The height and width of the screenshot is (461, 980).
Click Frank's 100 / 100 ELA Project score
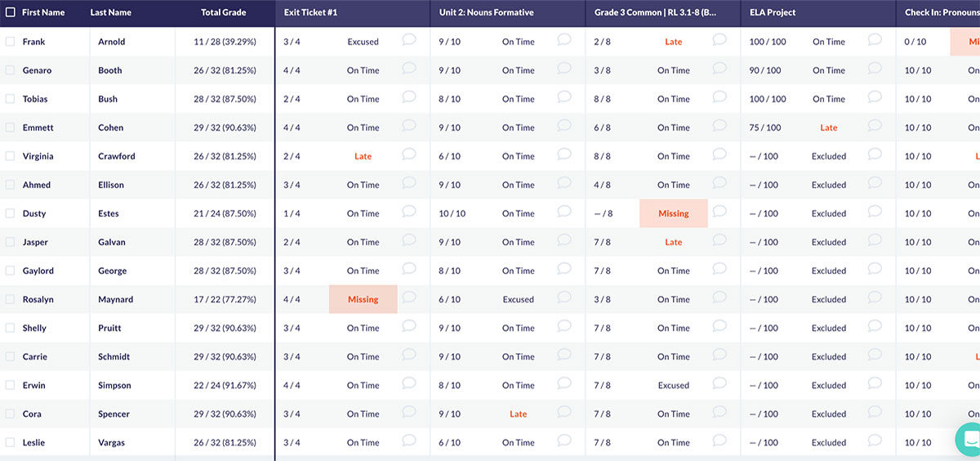tap(768, 42)
